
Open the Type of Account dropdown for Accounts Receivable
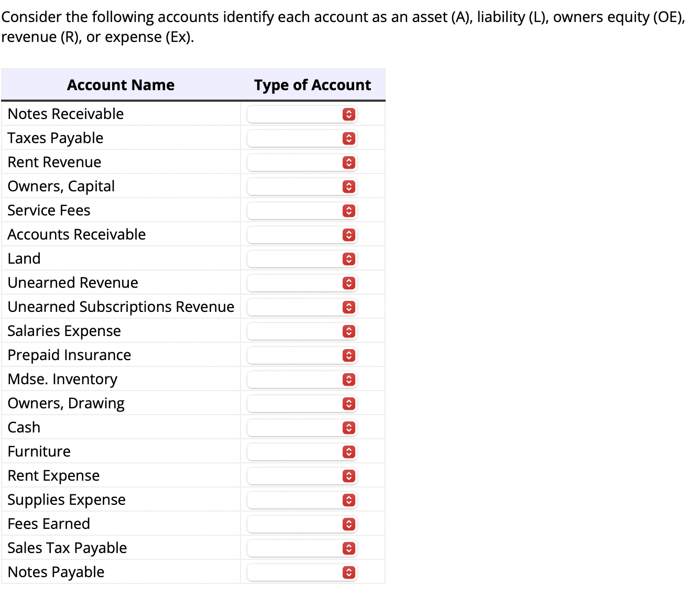[349, 235]
